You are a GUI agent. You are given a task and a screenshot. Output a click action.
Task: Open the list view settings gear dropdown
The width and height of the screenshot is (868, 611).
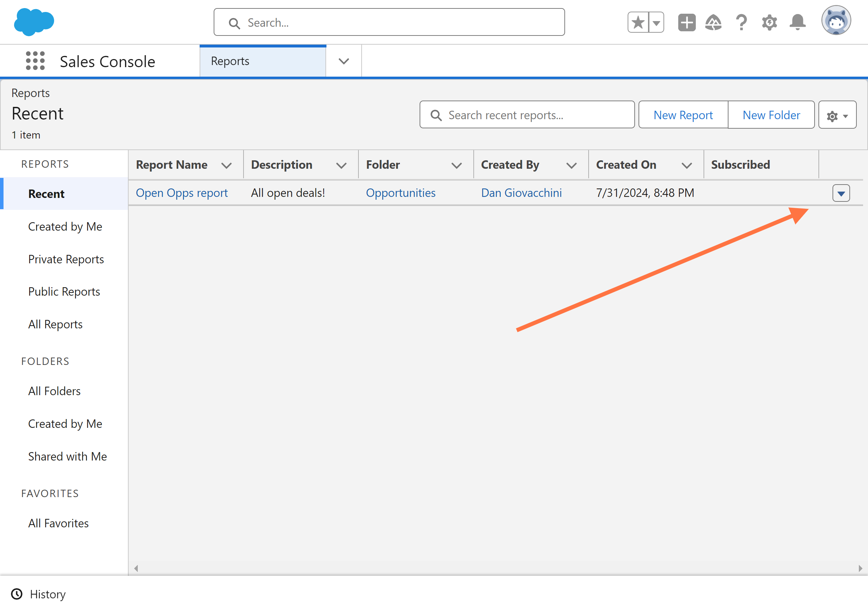pyautogui.click(x=837, y=115)
